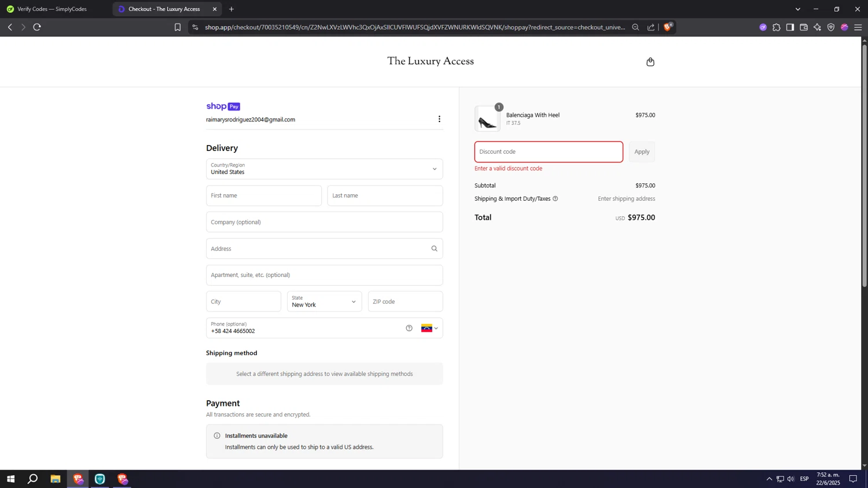The width and height of the screenshot is (868, 488).
Task: Open the tab search dropdown arrow
Action: 798,9
